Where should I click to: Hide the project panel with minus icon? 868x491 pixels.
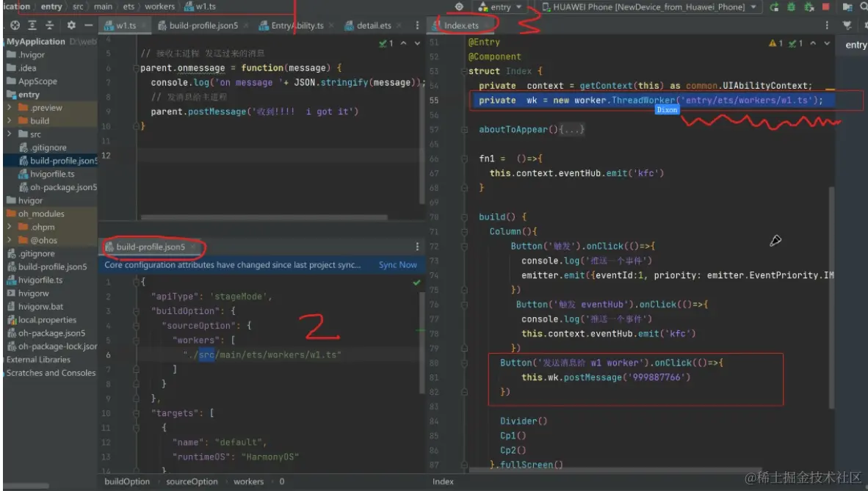coord(88,25)
